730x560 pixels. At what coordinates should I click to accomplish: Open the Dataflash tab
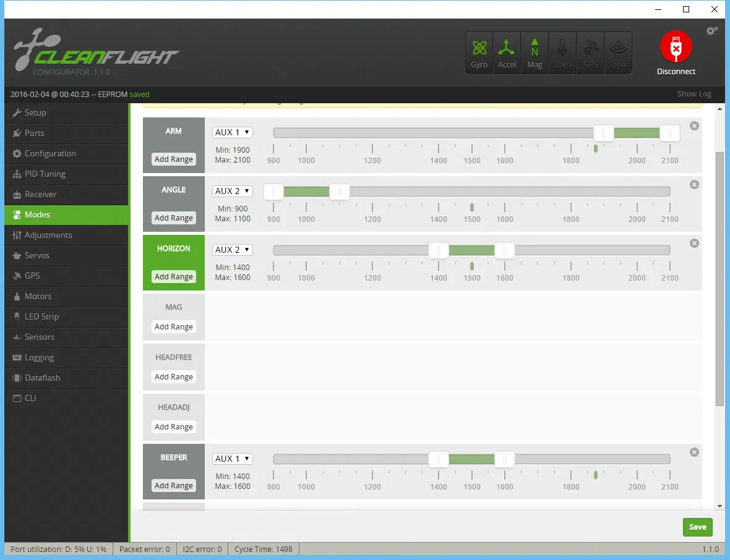coord(66,378)
